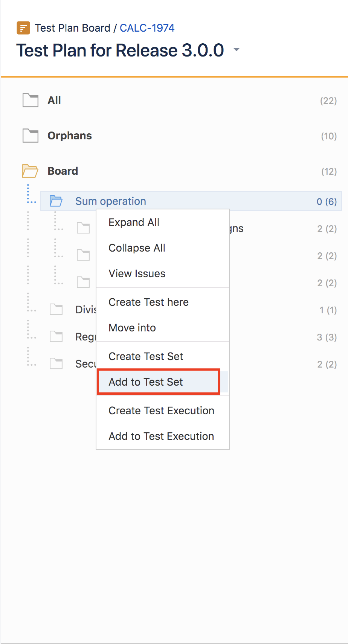This screenshot has width=348, height=644.
Task: Click the Regression folder icon
Action: tap(56, 337)
